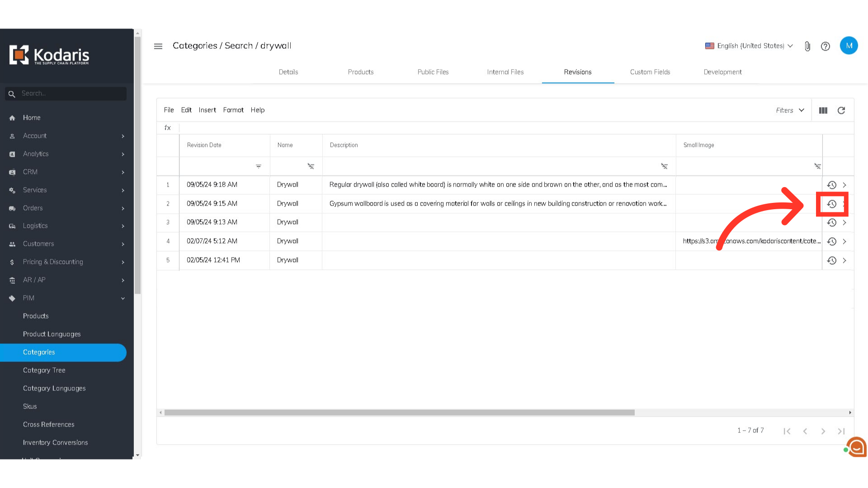Open the English (United States) language dropdown
Viewport: 868px width, 488px height.
[749, 46]
